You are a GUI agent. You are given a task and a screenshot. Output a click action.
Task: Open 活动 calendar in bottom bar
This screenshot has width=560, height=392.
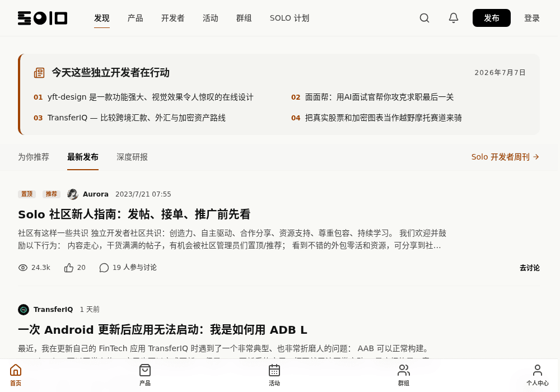pos(274,375)
